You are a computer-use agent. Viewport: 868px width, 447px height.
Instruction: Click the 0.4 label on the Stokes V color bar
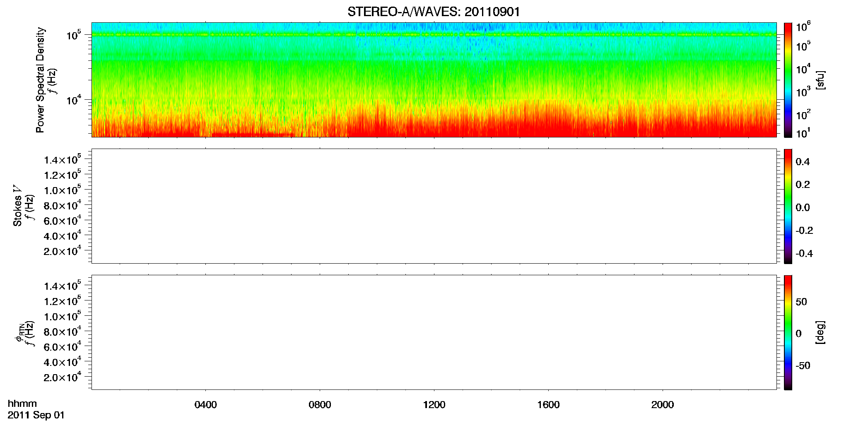[803, 162]
